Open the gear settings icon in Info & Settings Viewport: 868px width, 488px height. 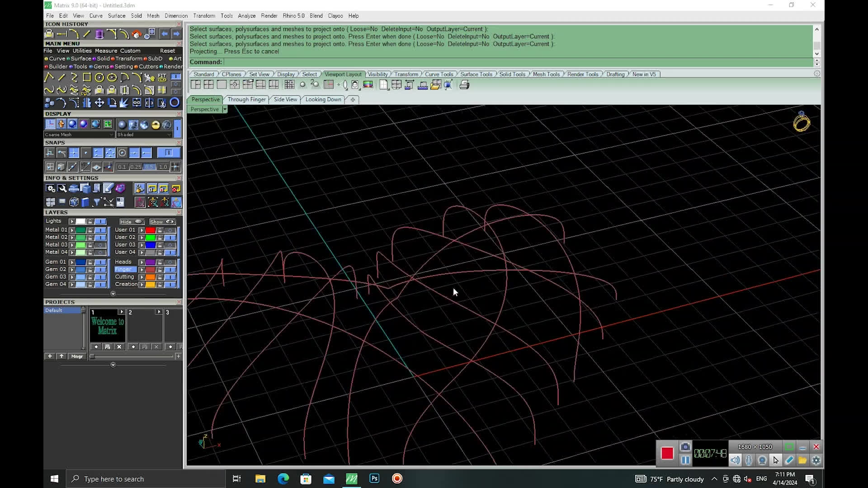tap(50, 188)
